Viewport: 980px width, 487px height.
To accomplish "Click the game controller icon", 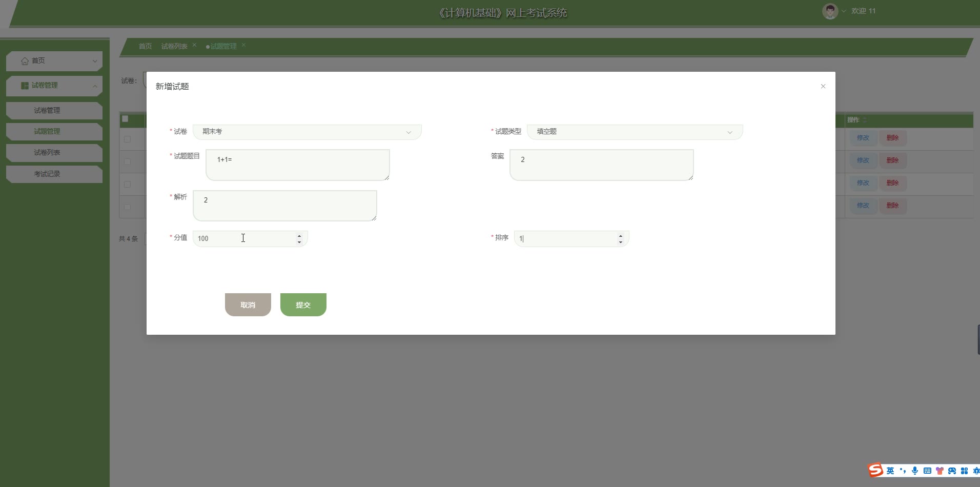I will pyautogui.click(x=952, y=471).
